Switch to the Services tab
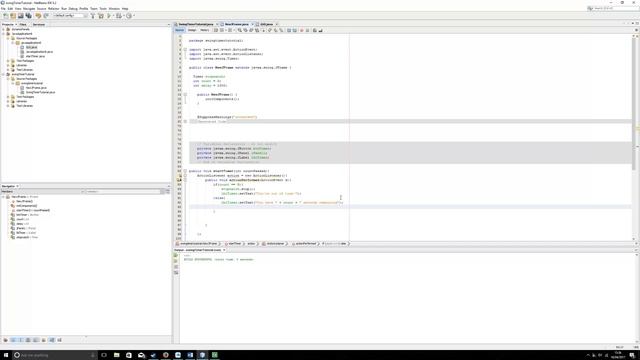Viewport: 640px width, 360px height. tap(39, 24)
